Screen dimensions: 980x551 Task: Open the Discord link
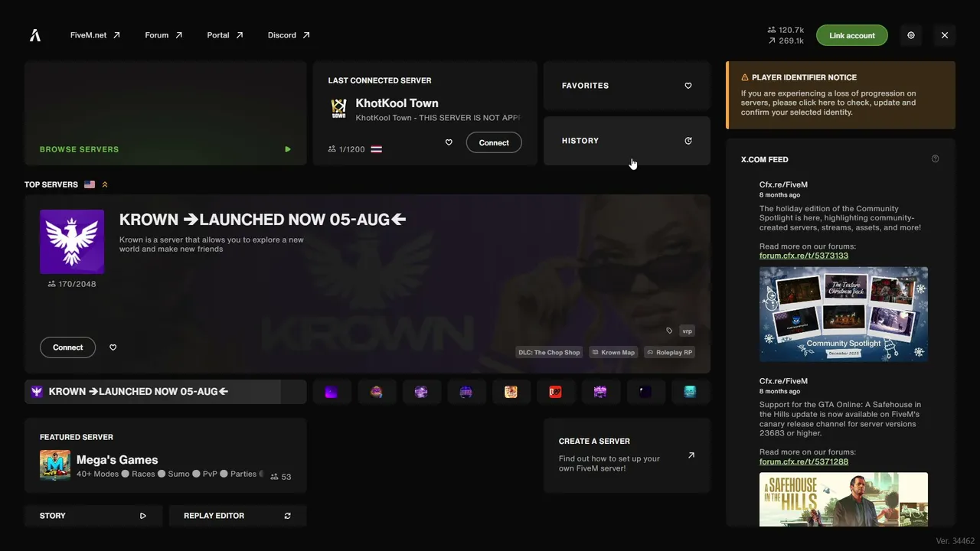289,35
